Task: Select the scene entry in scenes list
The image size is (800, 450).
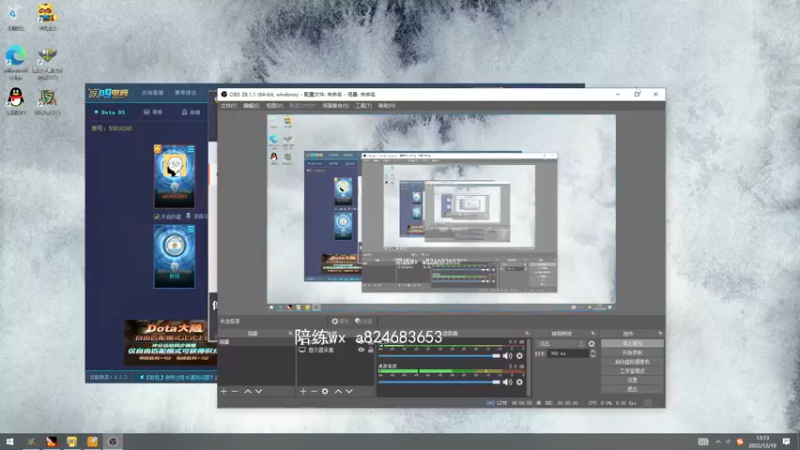Action: [x=257, y=342]
